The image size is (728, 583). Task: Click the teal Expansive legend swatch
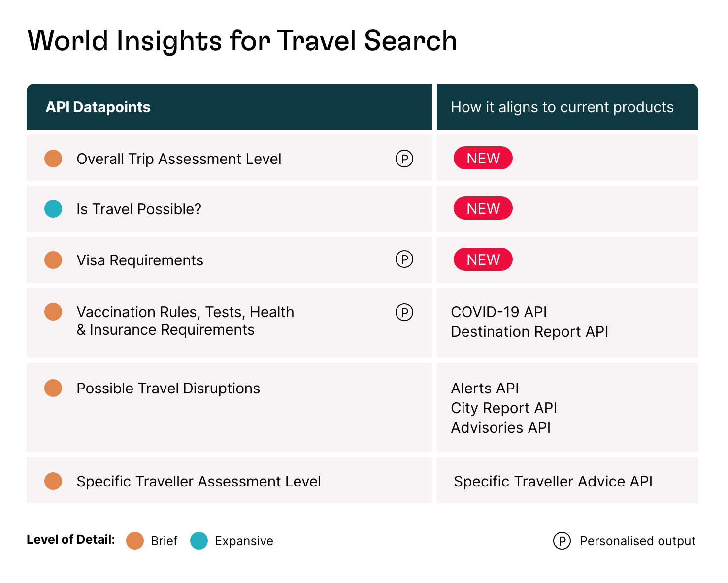(199, 541)
